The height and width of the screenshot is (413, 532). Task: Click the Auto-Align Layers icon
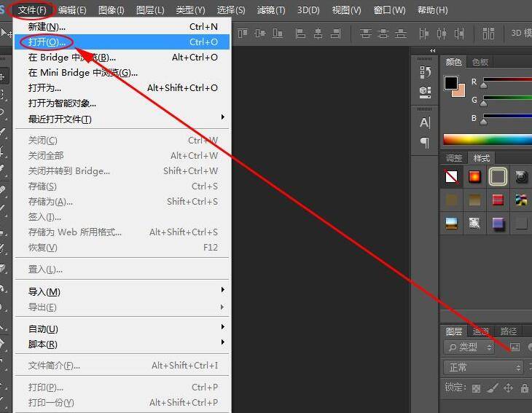(x=489, y=34)
